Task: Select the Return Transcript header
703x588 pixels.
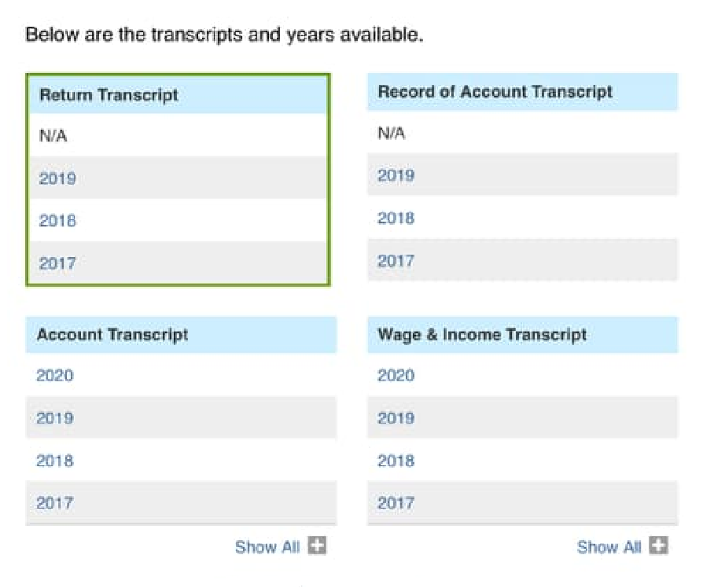Action: [109, 95]
